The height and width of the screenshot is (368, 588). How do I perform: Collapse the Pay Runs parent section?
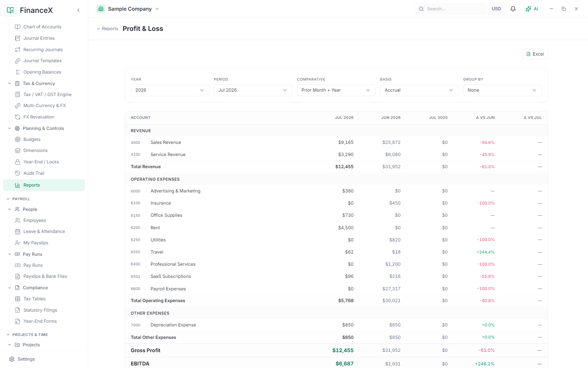[x=10, y=254]
